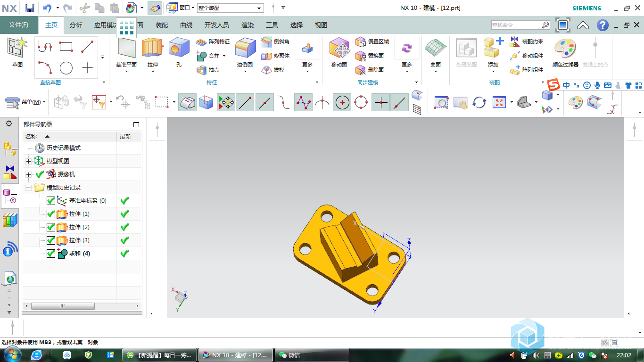
Task: Click the 抽壳 shell tool
Action: point(207,70)
